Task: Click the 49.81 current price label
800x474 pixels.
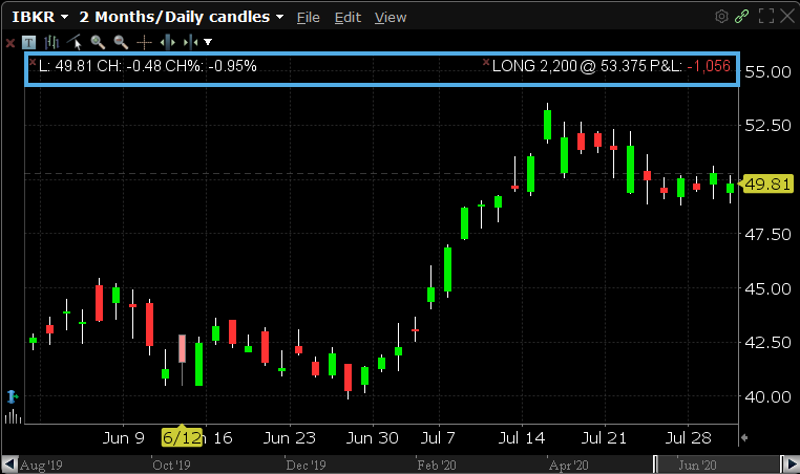Action: 767,184
